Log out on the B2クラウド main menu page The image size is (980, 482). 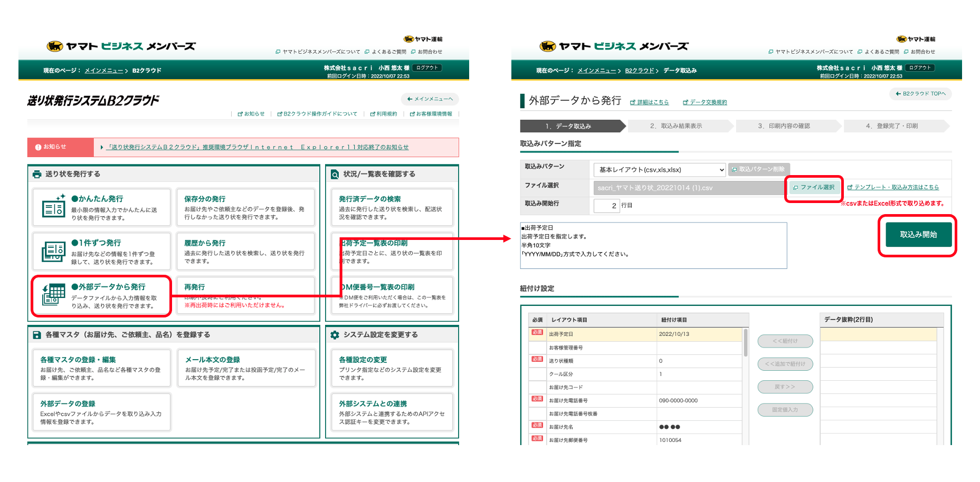pos(427,68)
